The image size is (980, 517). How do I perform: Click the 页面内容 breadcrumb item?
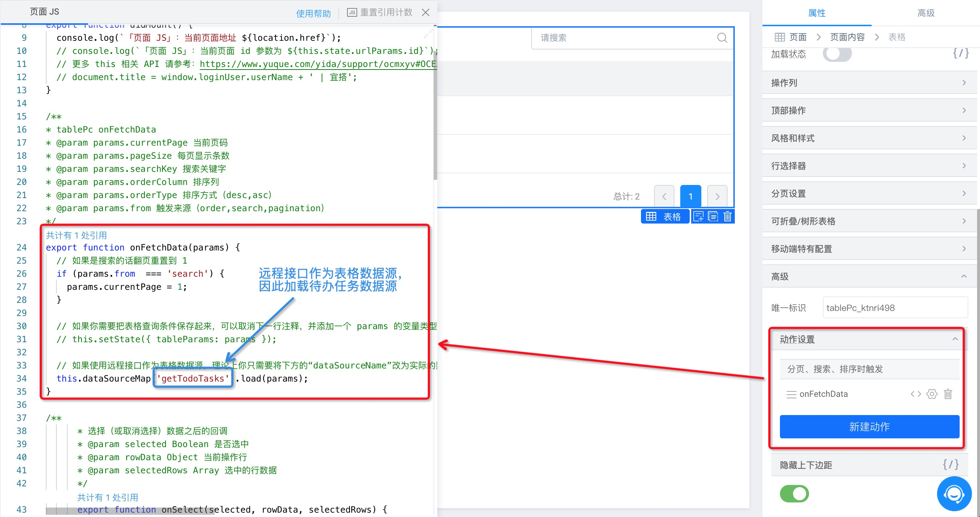847,37
